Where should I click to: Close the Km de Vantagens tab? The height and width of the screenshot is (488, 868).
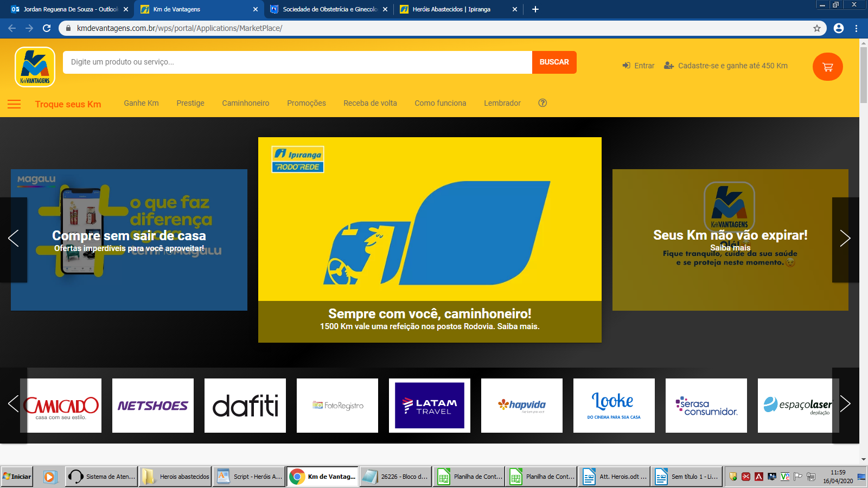pyautogui.click(x=256, y=9)
